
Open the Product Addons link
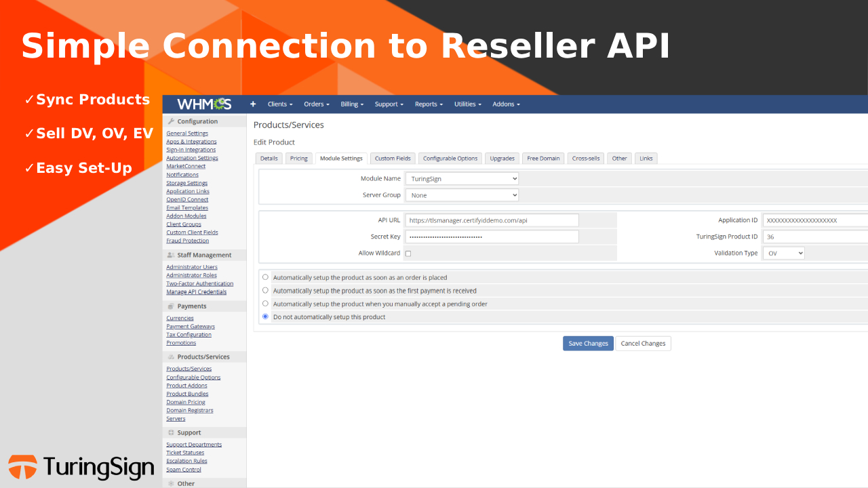click(186, 386)
